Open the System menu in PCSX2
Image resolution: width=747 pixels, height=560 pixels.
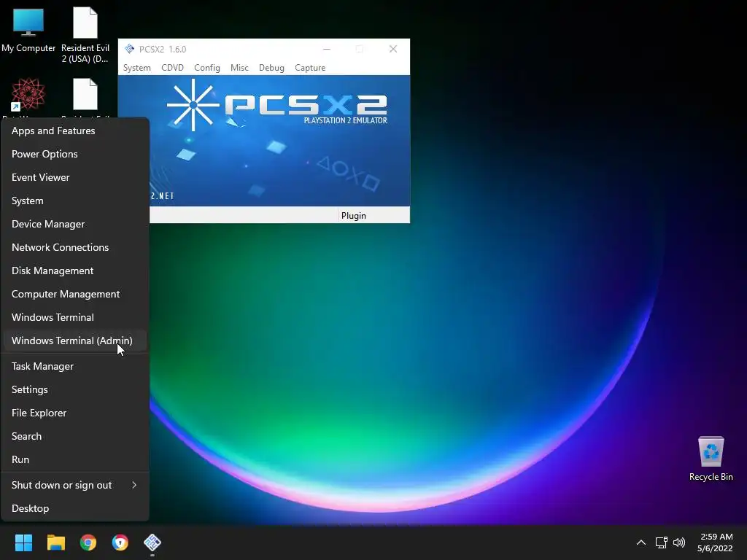tap(136, 68)
